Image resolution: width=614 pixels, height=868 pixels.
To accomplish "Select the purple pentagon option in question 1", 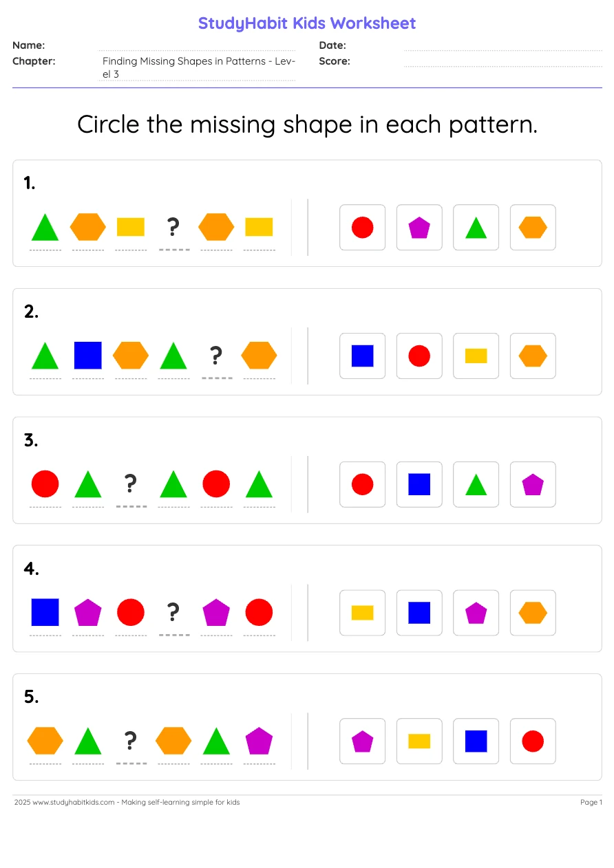I will [419, 228].
